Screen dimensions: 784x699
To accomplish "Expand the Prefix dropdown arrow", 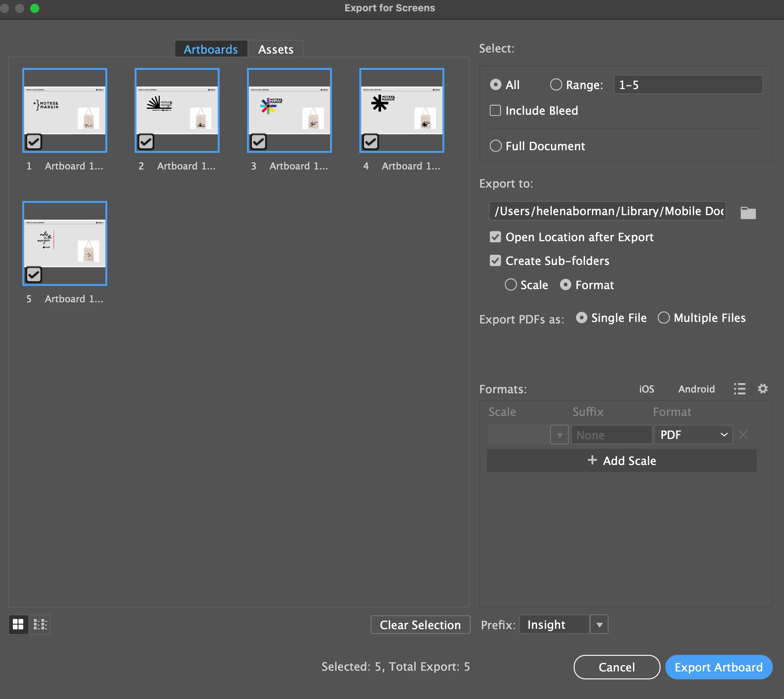I will click(x=599, y=625).
